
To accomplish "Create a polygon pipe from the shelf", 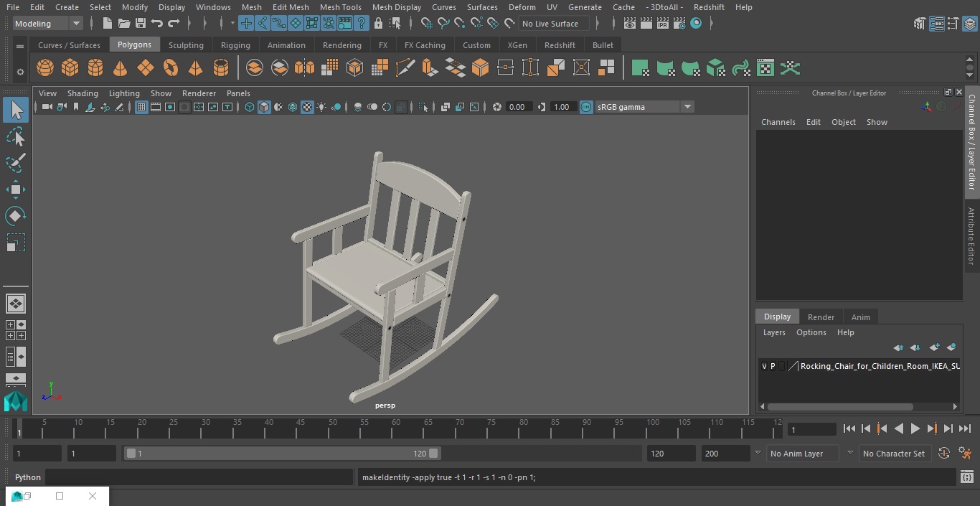I will (x=221, y=68).
